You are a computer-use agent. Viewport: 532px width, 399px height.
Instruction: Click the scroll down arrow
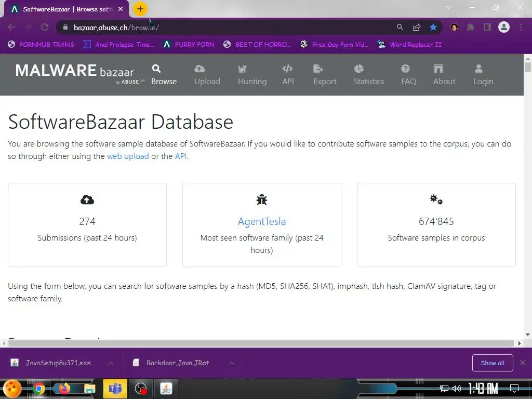[528, 335]
